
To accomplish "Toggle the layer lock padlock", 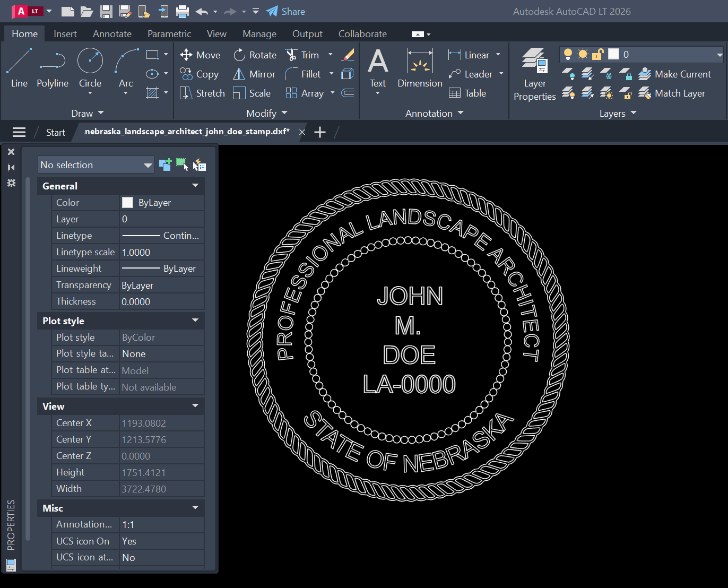I will (598, 54).
